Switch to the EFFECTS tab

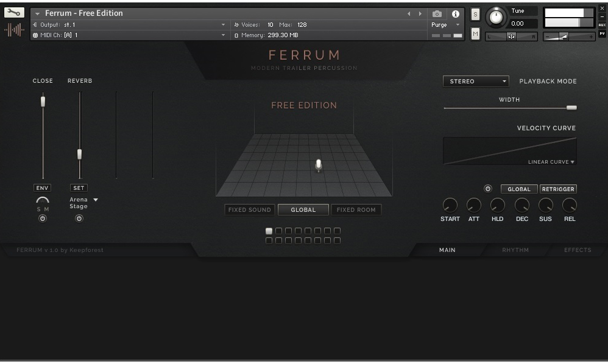[578, 250]
